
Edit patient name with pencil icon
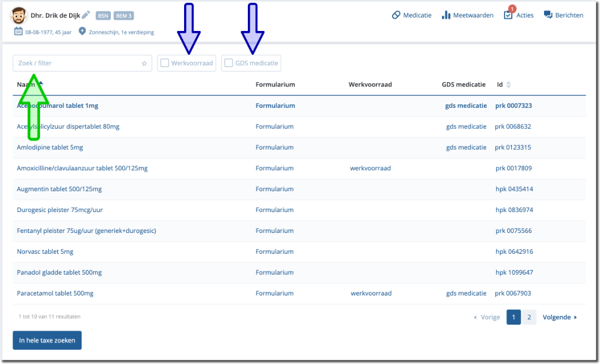tap(86, 15)
